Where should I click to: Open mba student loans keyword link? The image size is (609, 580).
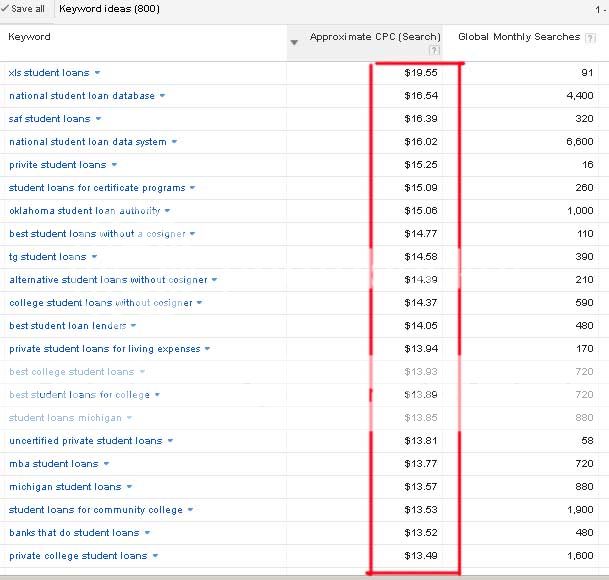click(x=53, y=464)
